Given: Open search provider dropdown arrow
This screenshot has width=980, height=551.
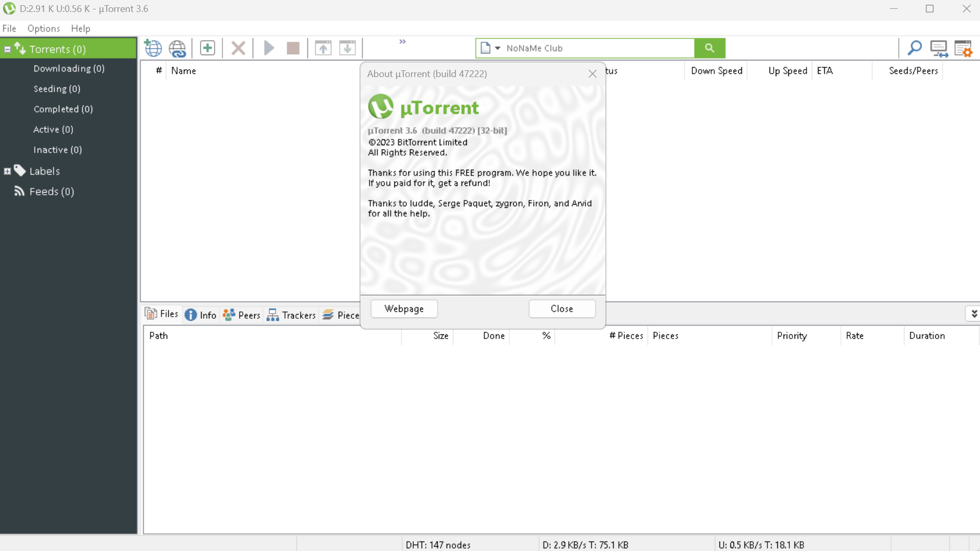Looking at the screenshot, I should [x=498, y=48].
